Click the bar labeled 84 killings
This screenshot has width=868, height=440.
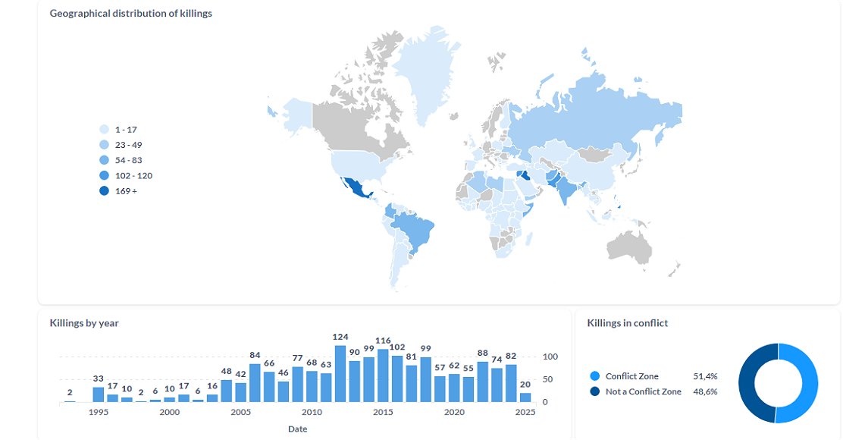(x=255, y=383)
